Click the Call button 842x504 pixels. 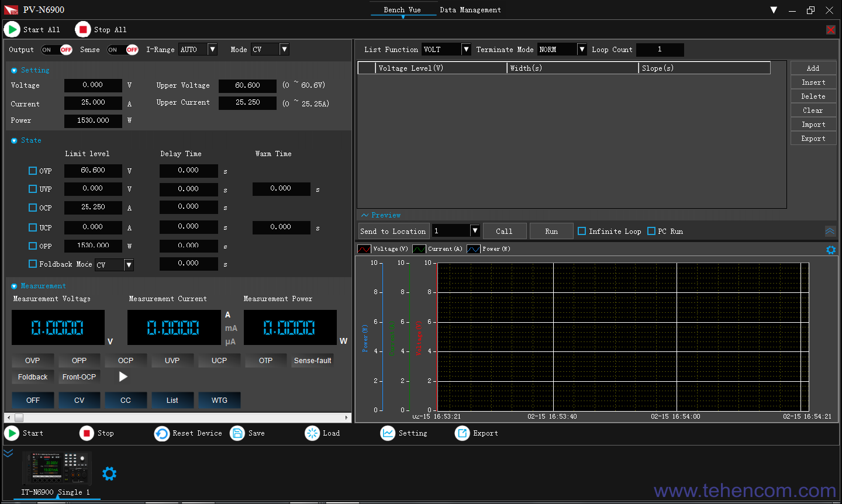504,231
